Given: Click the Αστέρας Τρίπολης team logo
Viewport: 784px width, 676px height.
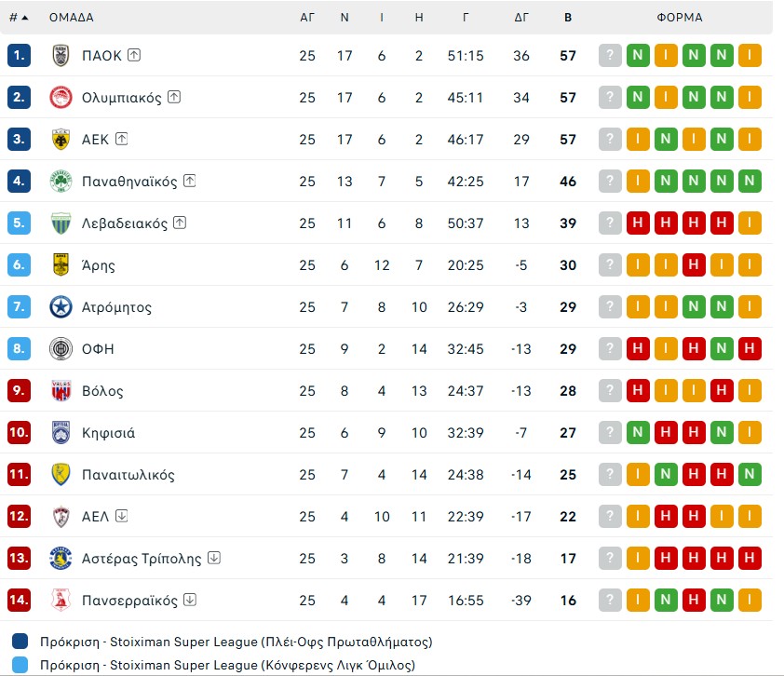Looking at the screenshot, I should coord(61,559).
